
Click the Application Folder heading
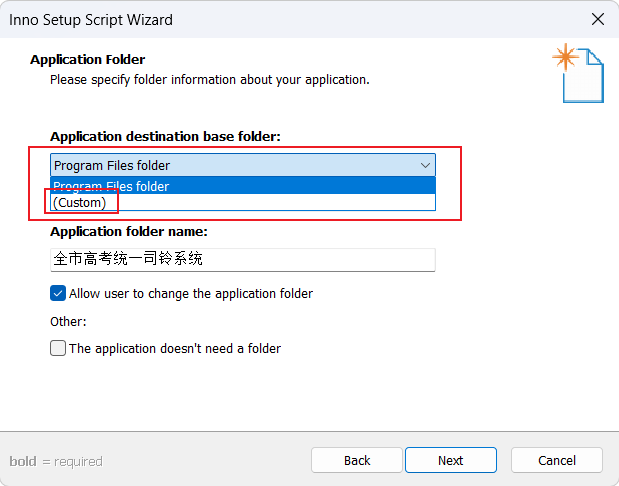pyautogui.click(x=88, y=60)
